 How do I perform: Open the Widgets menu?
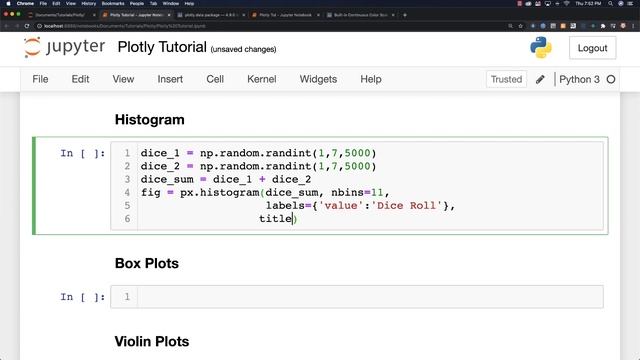click(x=318, y=79)
